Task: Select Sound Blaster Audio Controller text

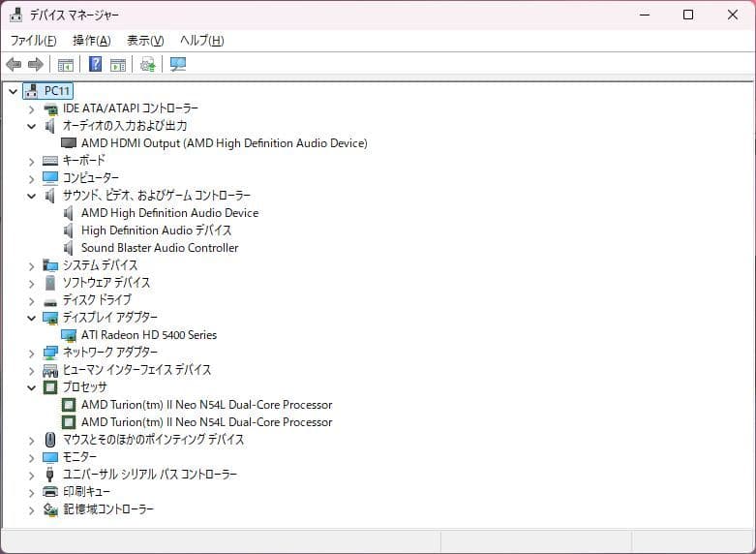Action: (x=160, y=248)
